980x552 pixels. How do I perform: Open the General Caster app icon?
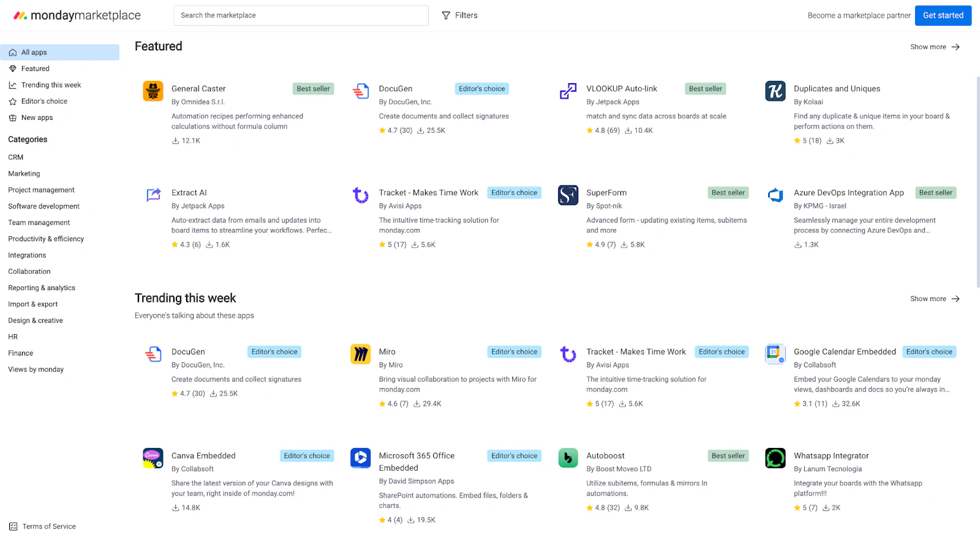click(153, 91)
